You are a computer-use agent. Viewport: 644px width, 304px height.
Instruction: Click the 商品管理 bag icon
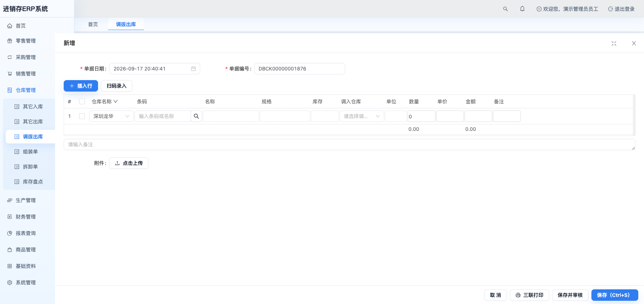coord(10,250)
